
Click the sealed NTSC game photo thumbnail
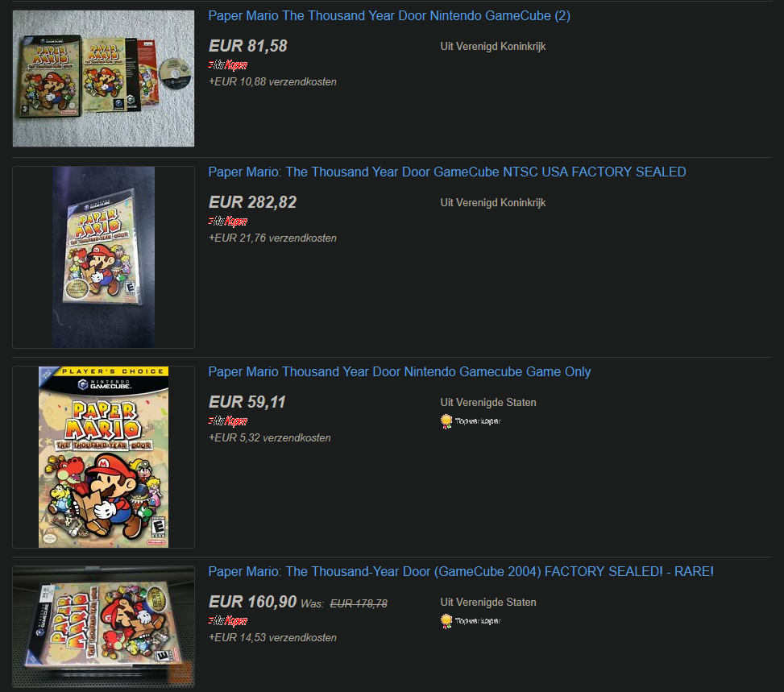click(103, 257)
